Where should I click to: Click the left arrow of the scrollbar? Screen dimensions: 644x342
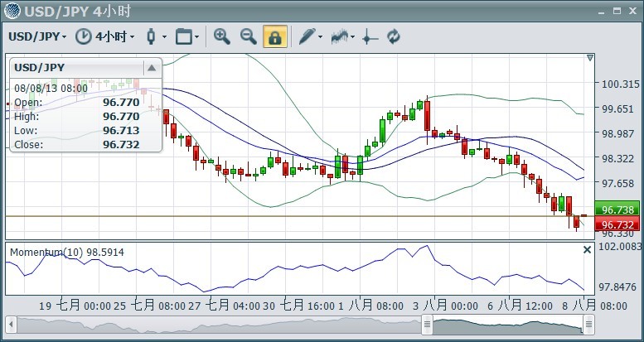(x=11, y=325)
